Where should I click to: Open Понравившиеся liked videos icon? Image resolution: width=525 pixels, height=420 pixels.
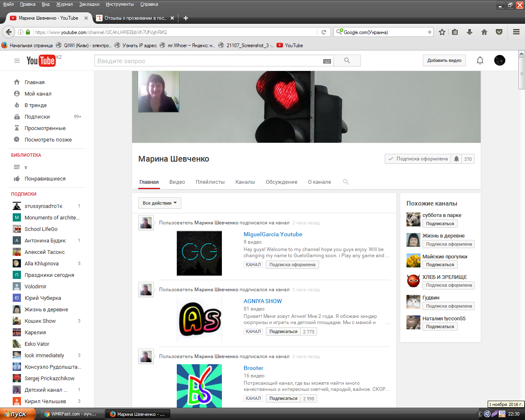pos(17,178)
